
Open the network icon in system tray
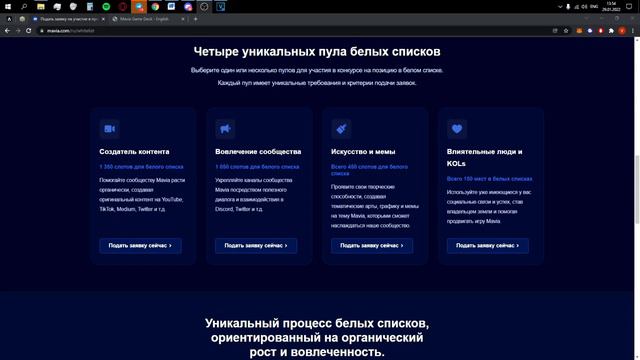(x=577, y=7)
